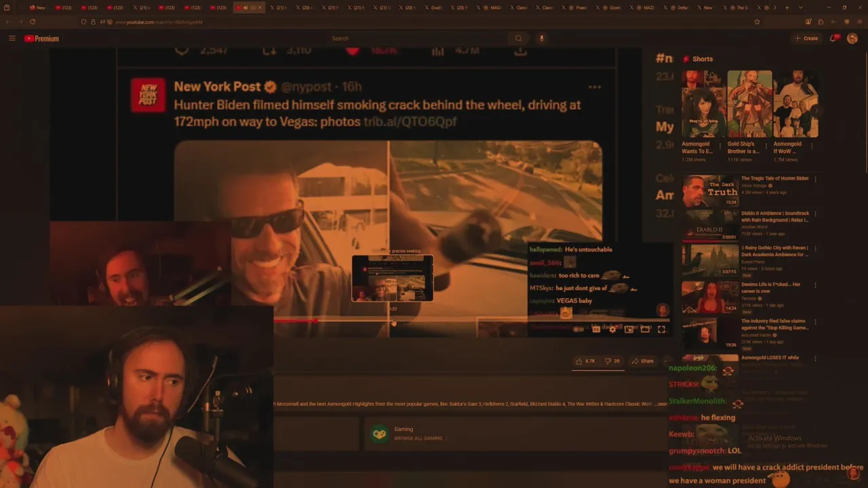Open 'The Tragic Tale of Hunter Biden' video
Viewport: 868px width, 488px height.
tap(774, 178)
